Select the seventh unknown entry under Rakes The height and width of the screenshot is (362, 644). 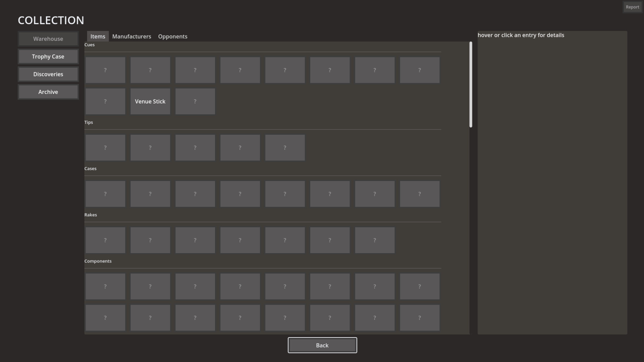[375, 240]
